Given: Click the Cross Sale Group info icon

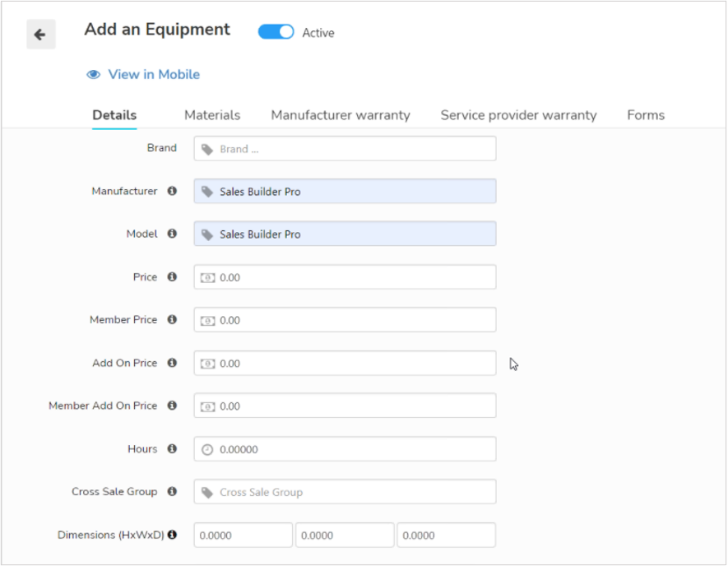Looking at the screenshot, I should click(x=172, y=491).
